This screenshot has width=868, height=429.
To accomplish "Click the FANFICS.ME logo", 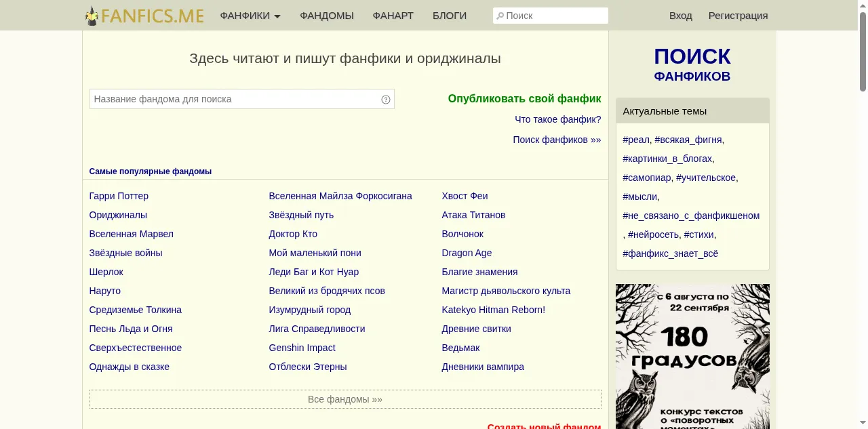I will coord(144,16).
